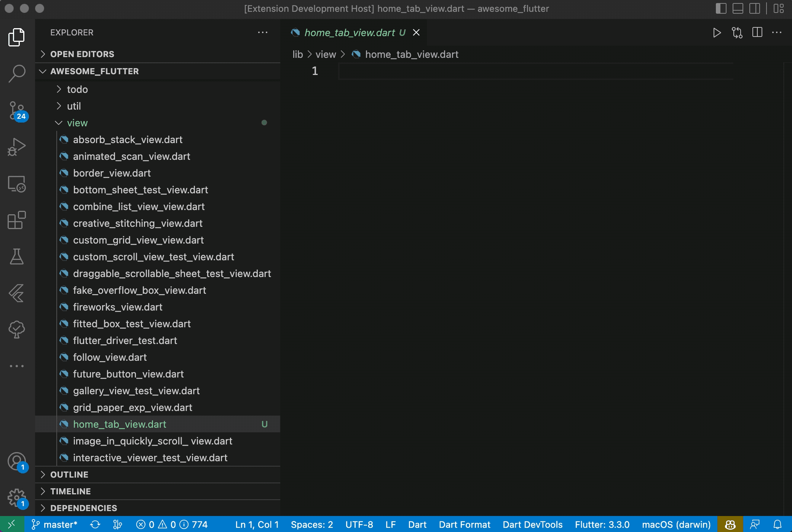Collapse the view folder

[77, 123]
